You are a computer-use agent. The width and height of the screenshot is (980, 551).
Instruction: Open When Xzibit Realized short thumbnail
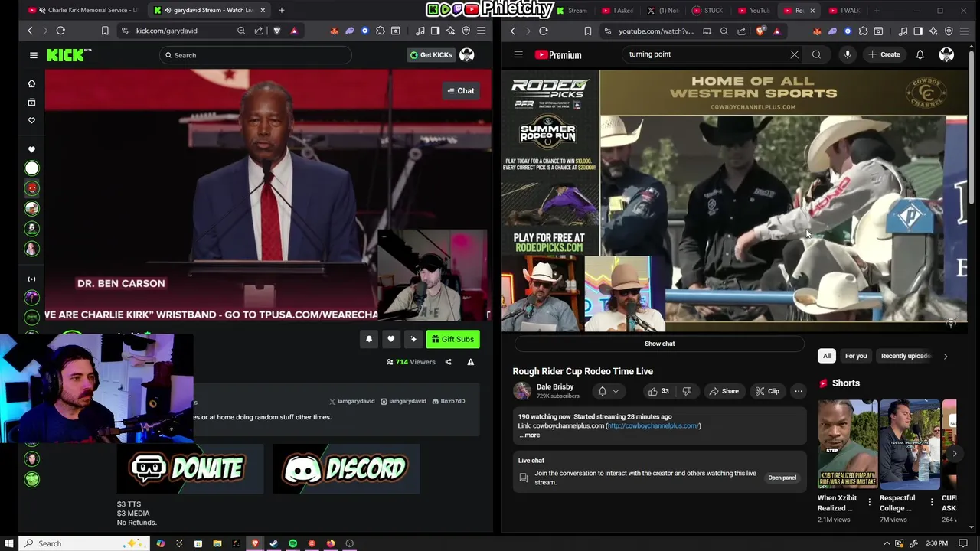(x=847, y=444)
